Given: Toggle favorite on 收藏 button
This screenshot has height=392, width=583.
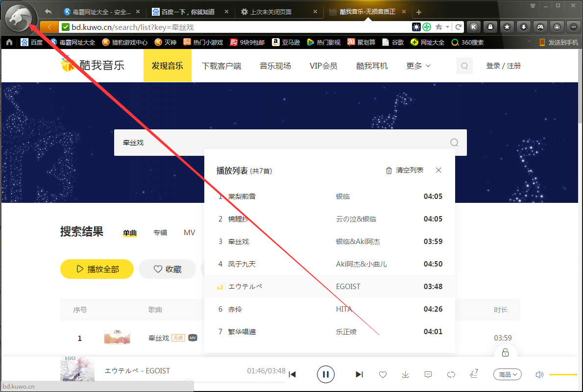Looking at the screenshot, I should pos(167,269).
